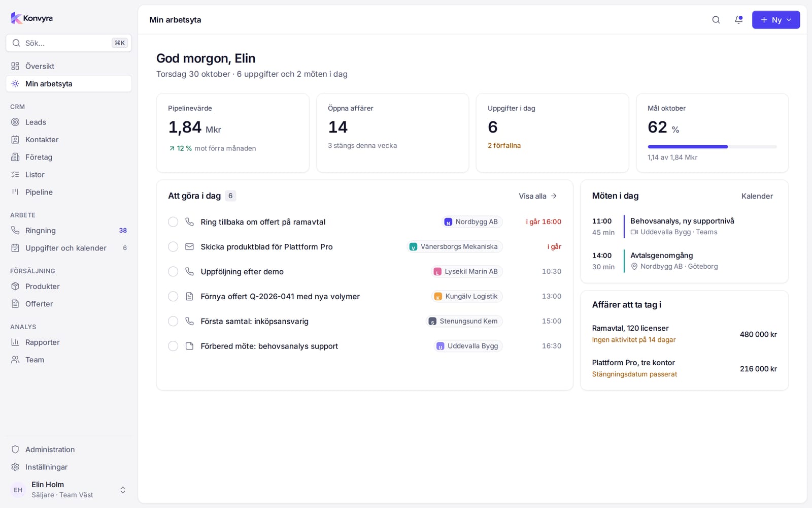Complete the Förnya offert Q-2026-041 task
The width and height of the screenshot is (812, 508).
click(x=173, y=296)
